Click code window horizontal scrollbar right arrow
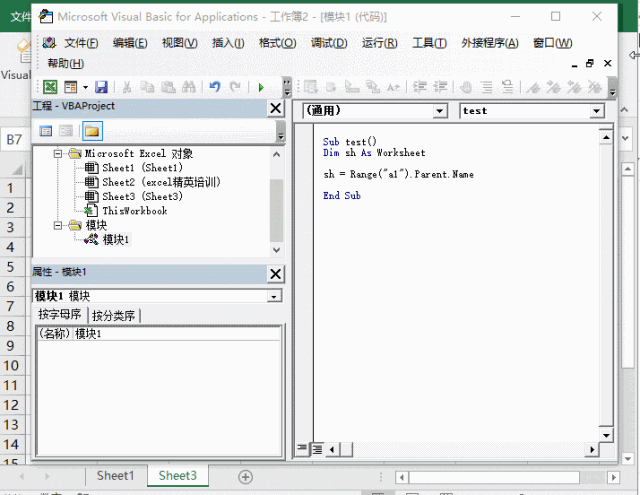This screenshot has width=640, height=495. 592,449
